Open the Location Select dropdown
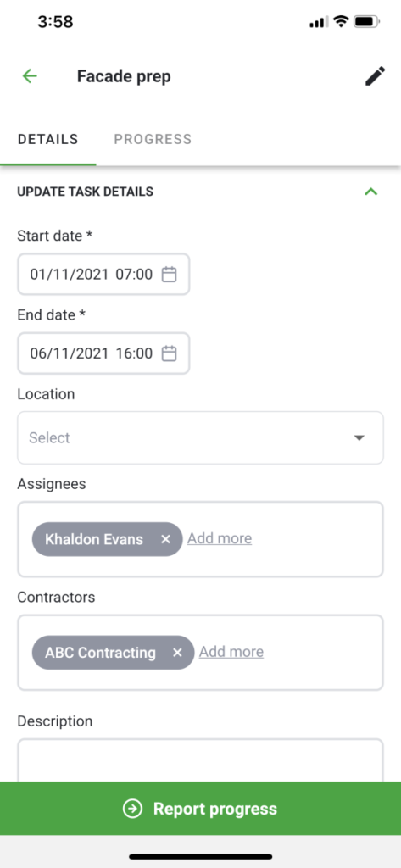 coord(200,438)
